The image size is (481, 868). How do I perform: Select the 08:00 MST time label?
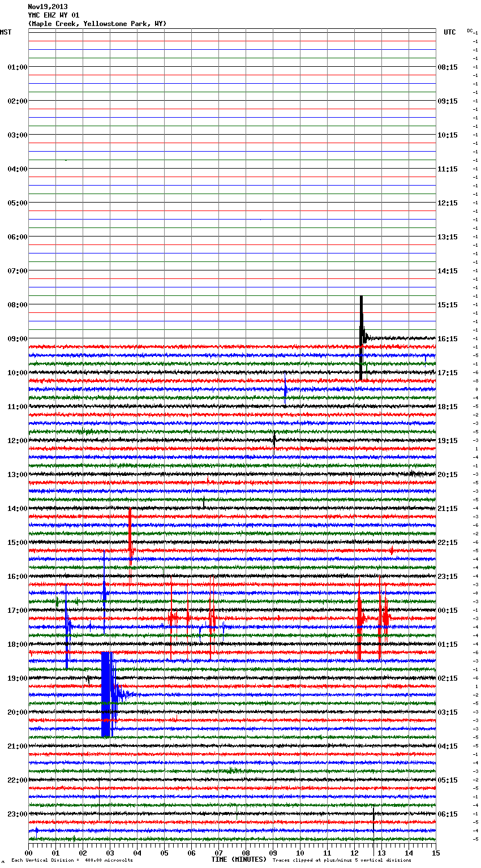18,305
